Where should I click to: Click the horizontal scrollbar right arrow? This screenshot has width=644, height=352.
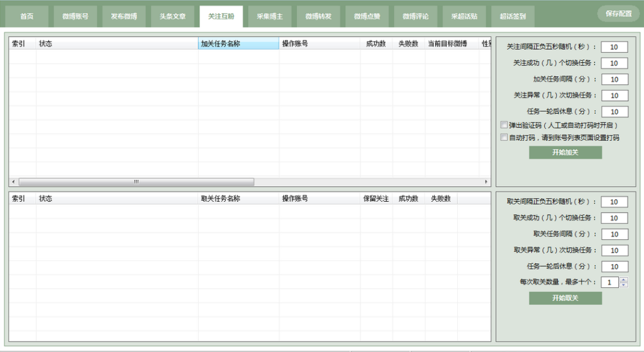pyautogui.click(x=486, y=182)
